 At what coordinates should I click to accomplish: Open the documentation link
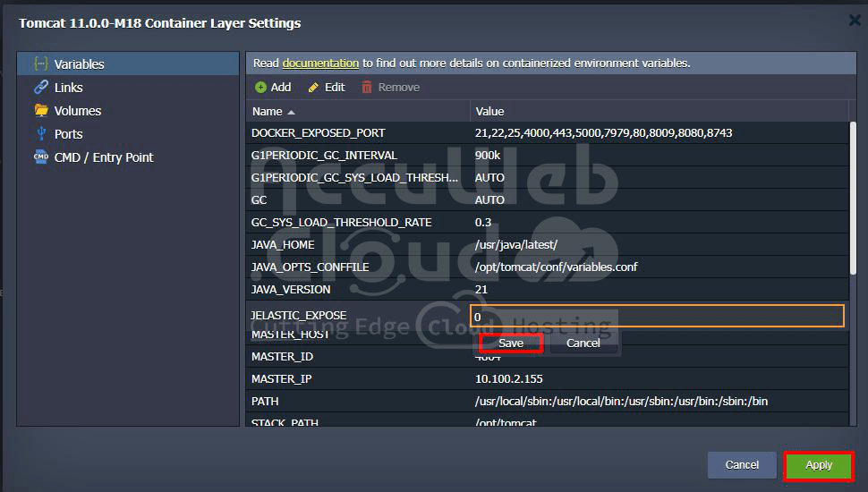pos(320,64)
